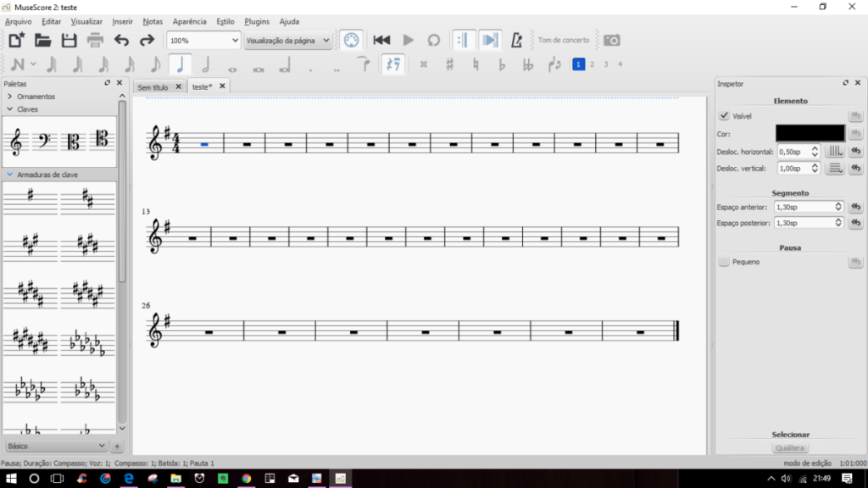This screenshot has height=488, width=868.
Task: Click the flat accidental icon
Action: click(x=502, y=64)
